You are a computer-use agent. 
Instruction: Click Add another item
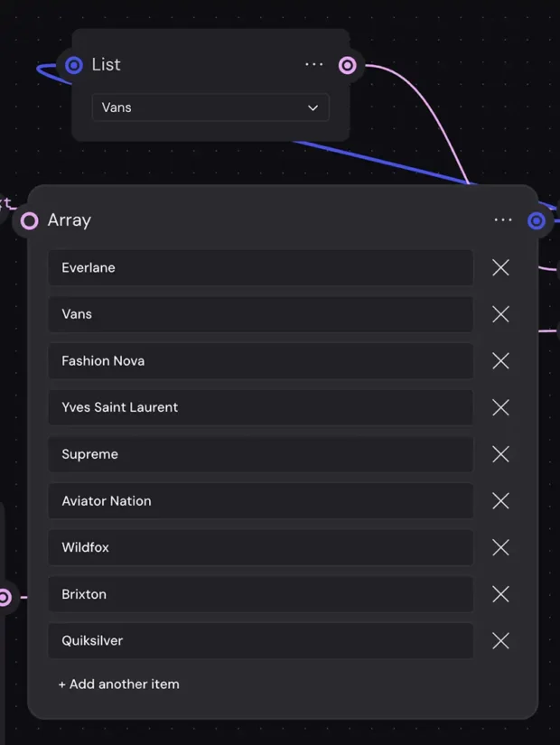pyautogui.click(x=118, y=684)
